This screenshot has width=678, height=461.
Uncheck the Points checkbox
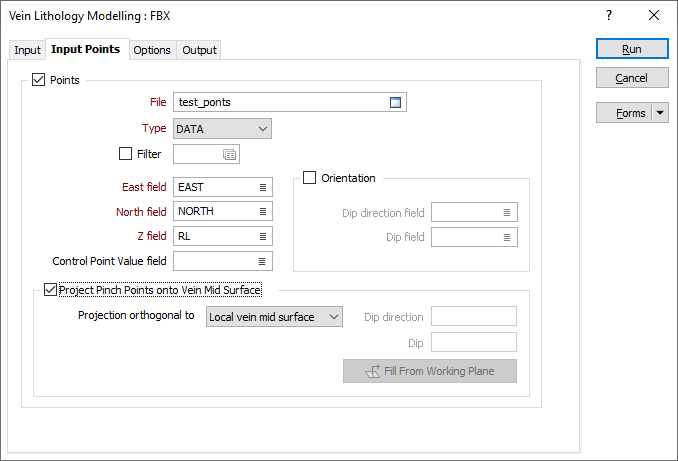38,80
